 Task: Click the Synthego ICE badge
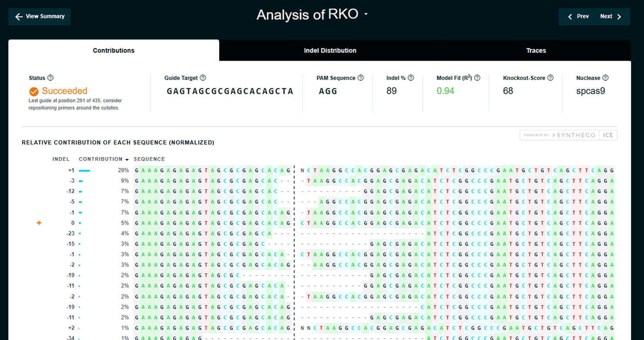[568, 135]
